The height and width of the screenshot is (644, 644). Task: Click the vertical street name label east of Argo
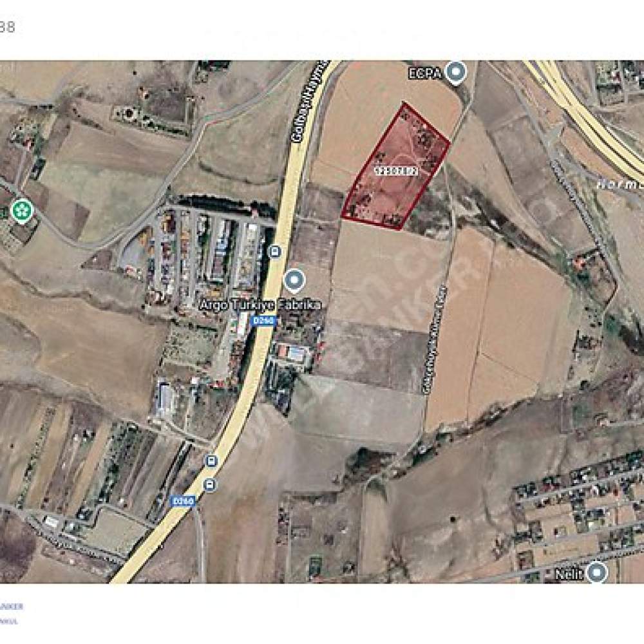coord(435,341)
